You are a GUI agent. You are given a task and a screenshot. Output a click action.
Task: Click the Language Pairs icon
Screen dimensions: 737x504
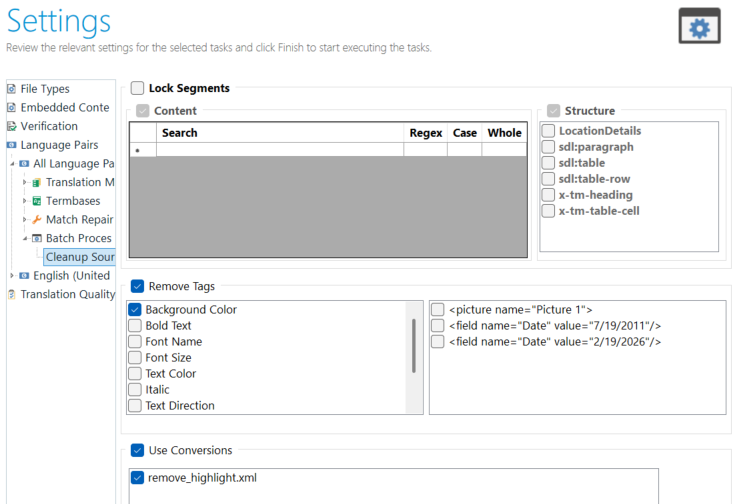11,145
